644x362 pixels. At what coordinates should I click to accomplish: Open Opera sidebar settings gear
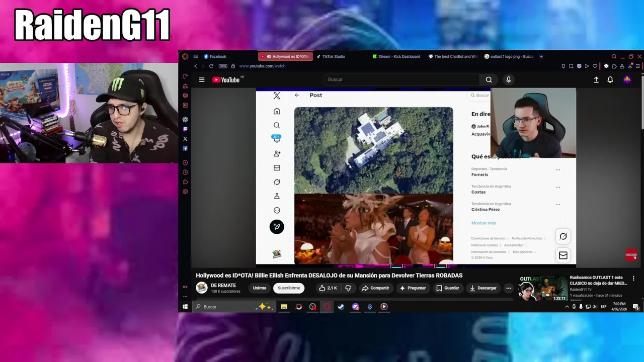(x=185, y=192)
